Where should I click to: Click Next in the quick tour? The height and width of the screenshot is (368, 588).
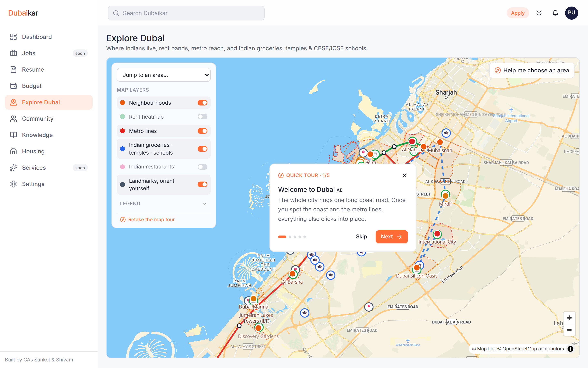pos(391,237)
